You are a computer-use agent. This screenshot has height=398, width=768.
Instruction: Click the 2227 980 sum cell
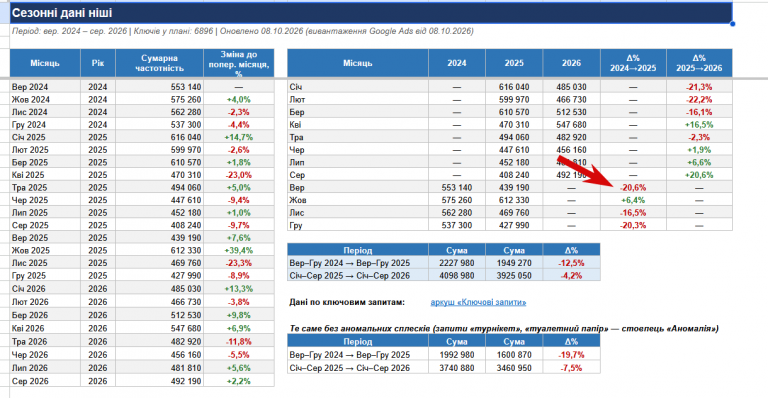(456, 263)
